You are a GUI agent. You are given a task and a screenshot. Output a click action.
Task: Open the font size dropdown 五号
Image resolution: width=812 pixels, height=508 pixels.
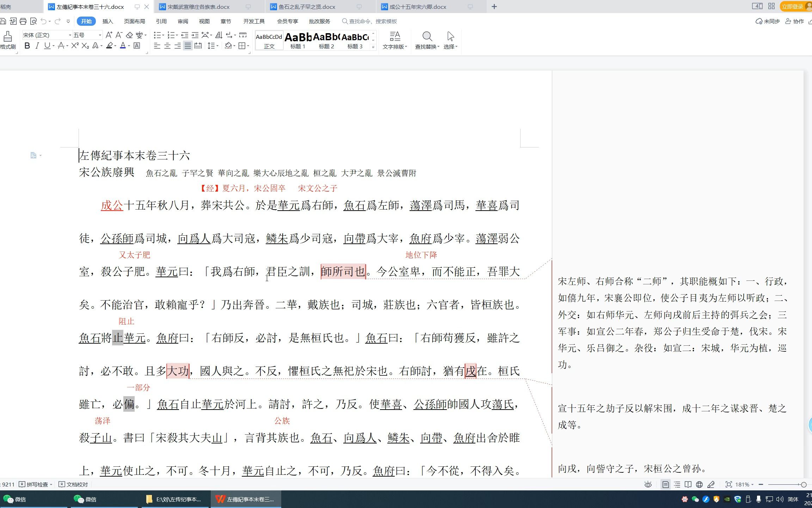[x=100, y=35]
